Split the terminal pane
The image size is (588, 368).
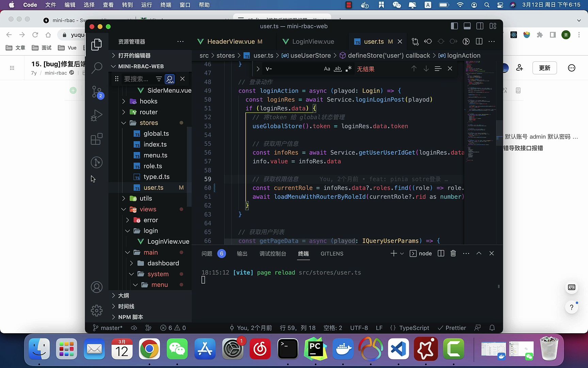[441, 254]
